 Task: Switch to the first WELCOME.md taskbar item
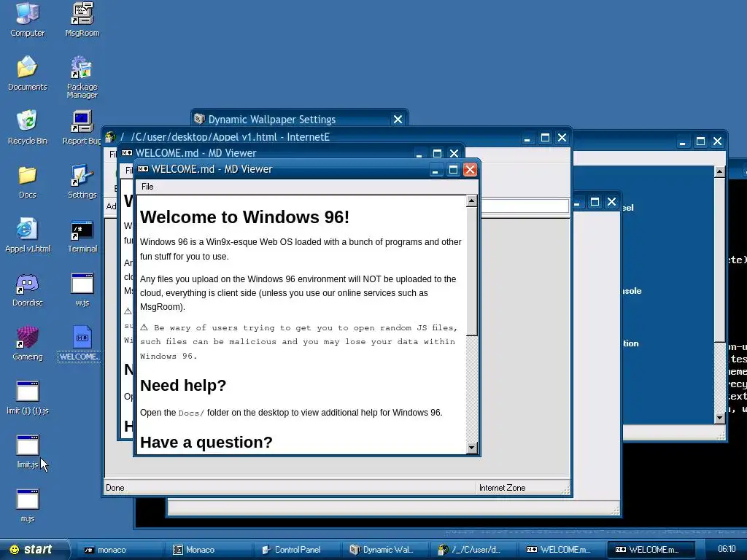pyautogui.click(x=562, y=550)
